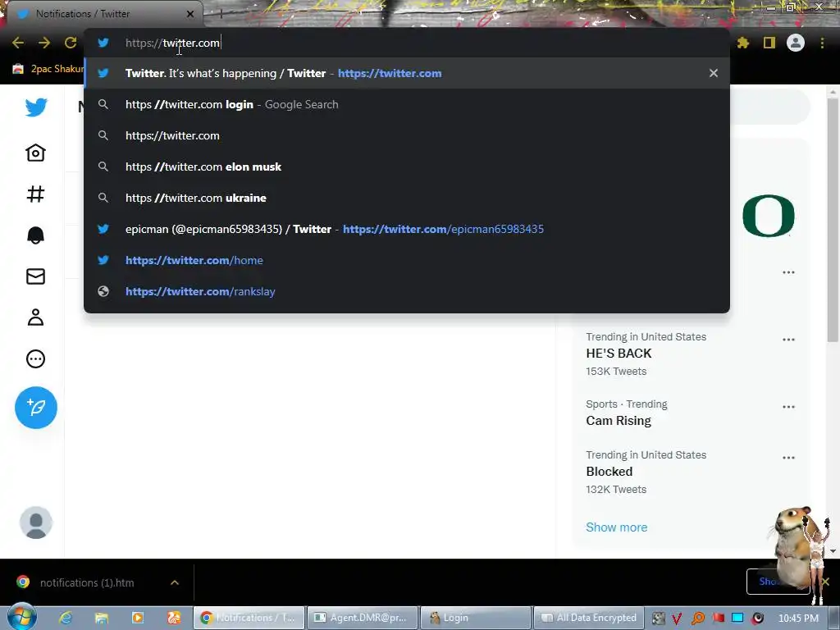The width and height of the screenshot is (840, 630).
Task: Open the HE'S BACK trending topic
Action: 619,354
